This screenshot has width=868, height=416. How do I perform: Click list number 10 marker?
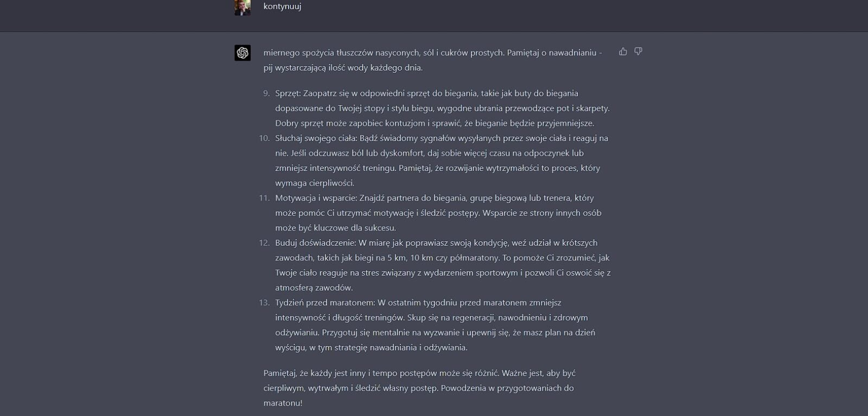click(264, 138)
